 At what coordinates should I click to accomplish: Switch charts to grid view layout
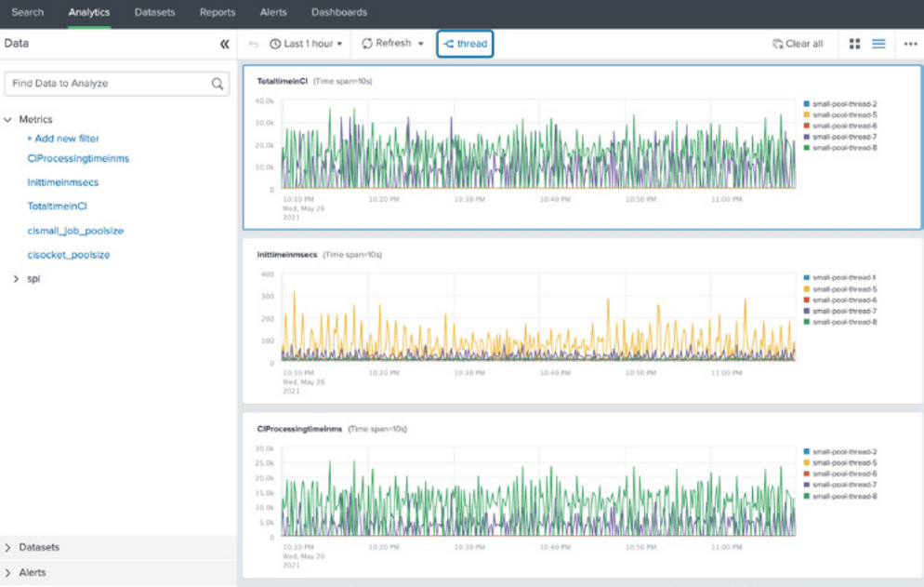coord(854,43)
